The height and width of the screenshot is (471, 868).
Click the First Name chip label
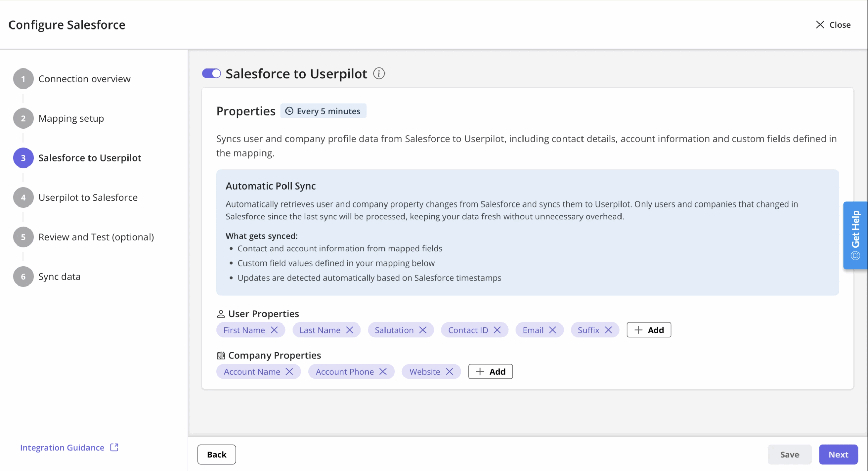244,330
